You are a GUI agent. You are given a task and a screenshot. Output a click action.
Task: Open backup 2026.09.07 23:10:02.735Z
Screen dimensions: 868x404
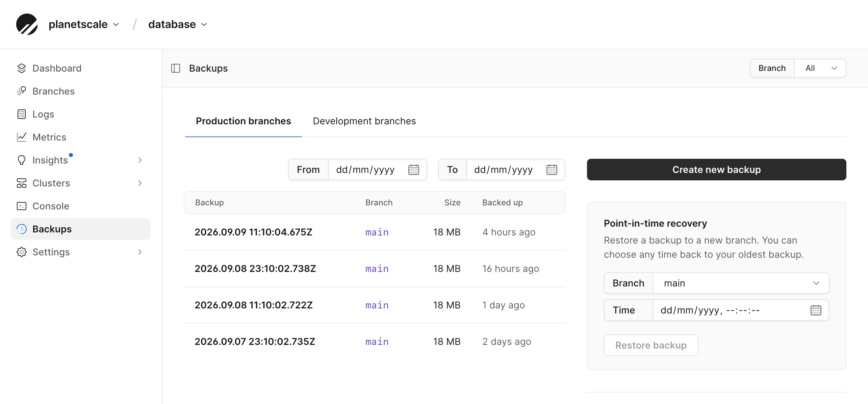(255, 342)
